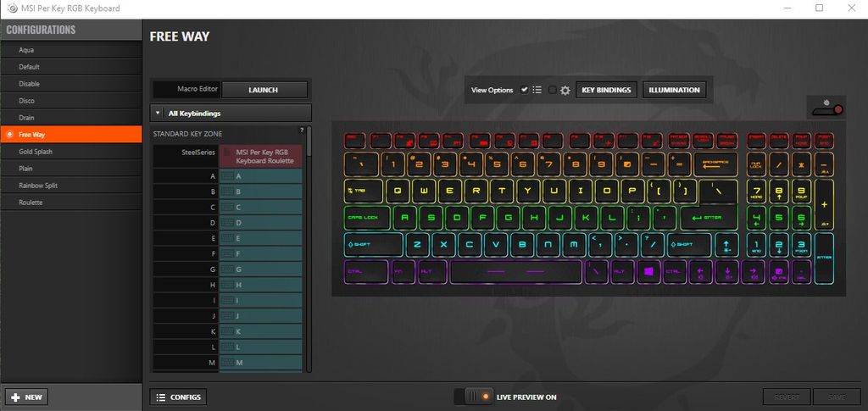Select the Gold Splash configuration
This screenshot has height=411, width=868.
coord(71,152)
